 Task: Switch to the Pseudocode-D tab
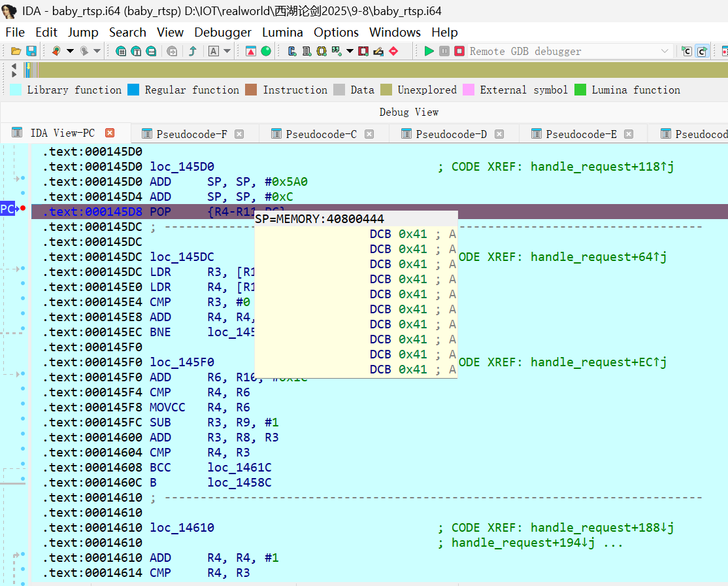tap(451, 134)
